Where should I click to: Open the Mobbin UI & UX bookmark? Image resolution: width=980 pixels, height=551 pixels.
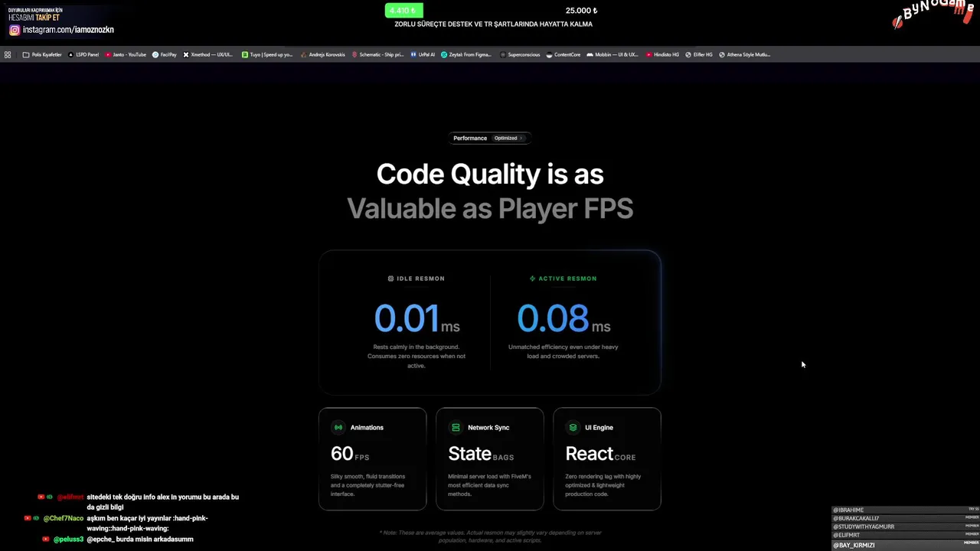(612, 54)
